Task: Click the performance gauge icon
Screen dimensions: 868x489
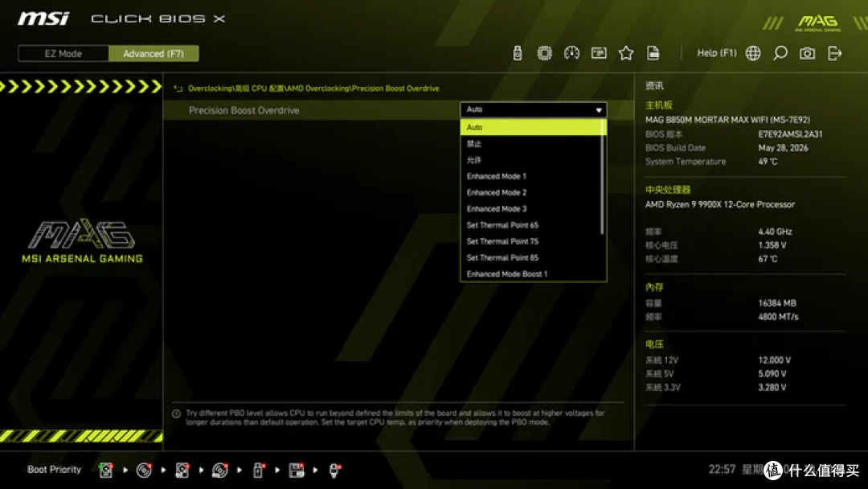Action: pyautogui.click(x=571, y=53)
